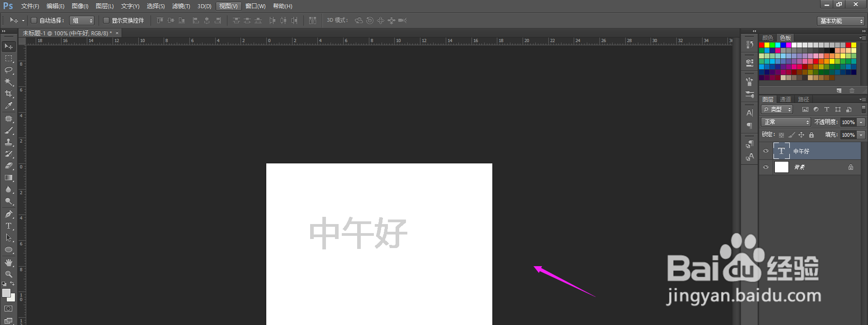
Task: Open the 组 auto-select dropdown
Action: tap(82, 20)
